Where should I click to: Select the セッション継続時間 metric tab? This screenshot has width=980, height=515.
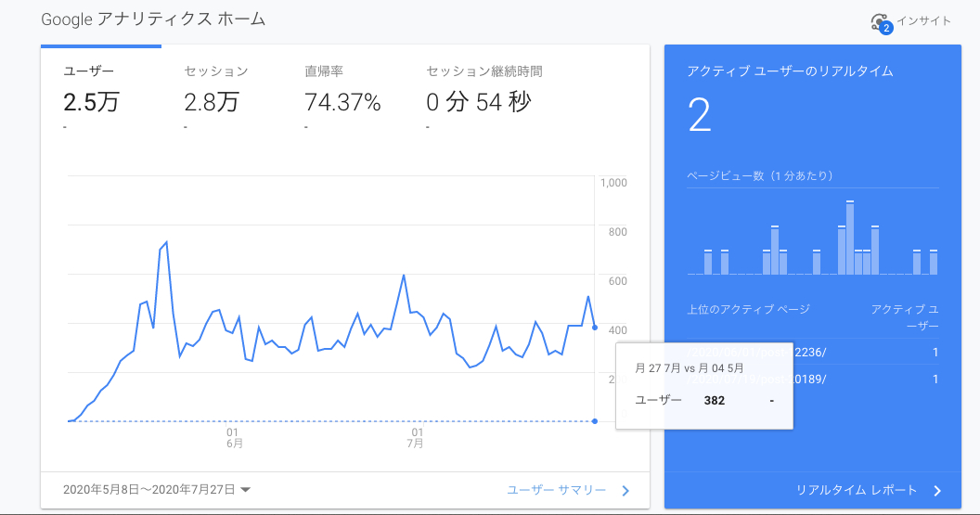(484, 98)
